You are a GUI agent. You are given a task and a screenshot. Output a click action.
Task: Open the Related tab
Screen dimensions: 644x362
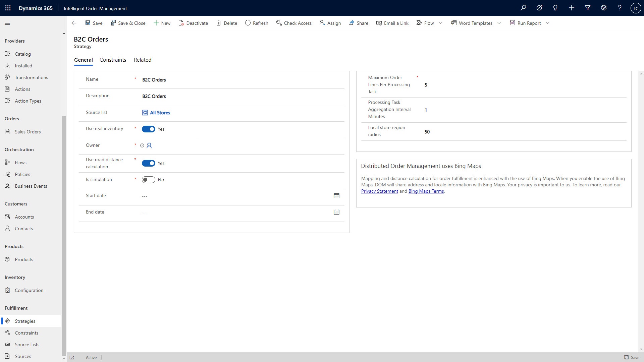click(x=143, y=60)
